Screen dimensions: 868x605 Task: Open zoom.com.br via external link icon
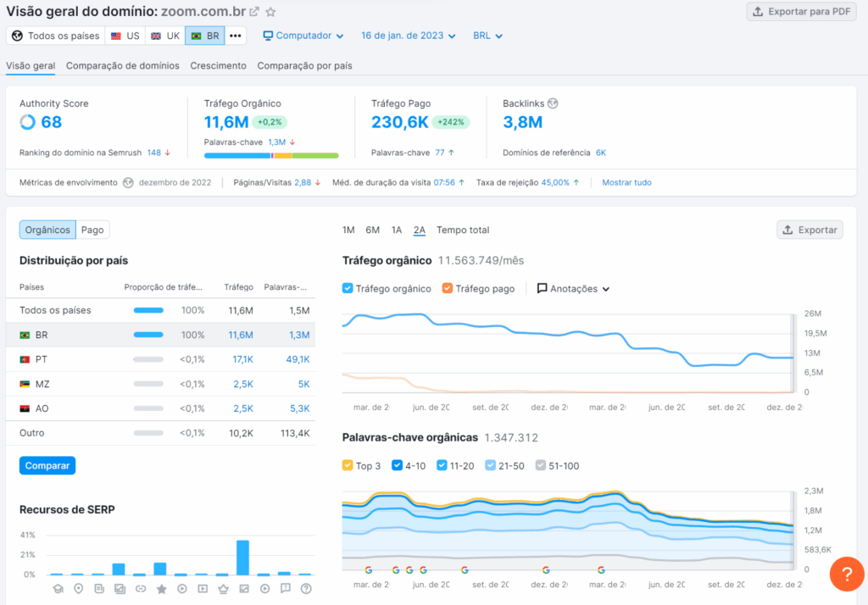[x=254, y=12]
